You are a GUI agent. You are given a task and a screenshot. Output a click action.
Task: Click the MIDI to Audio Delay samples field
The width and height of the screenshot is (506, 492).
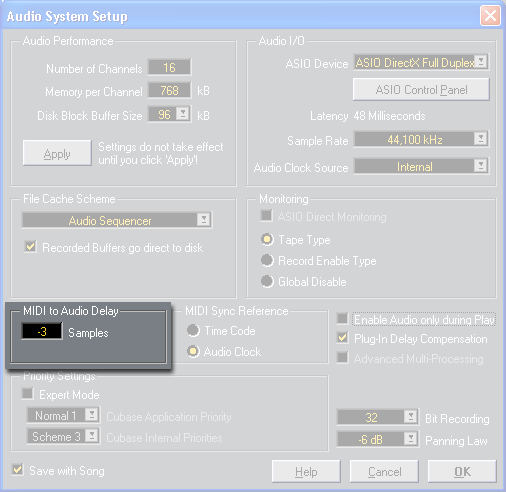(42, 331)
